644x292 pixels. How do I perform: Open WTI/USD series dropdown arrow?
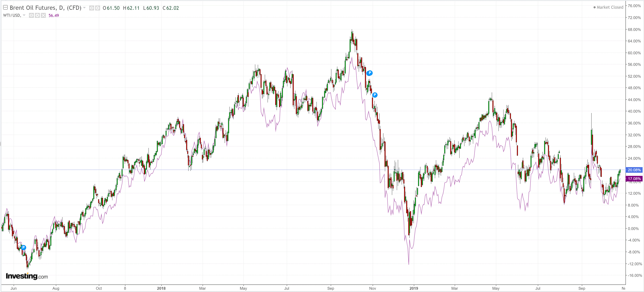point(24,15)
